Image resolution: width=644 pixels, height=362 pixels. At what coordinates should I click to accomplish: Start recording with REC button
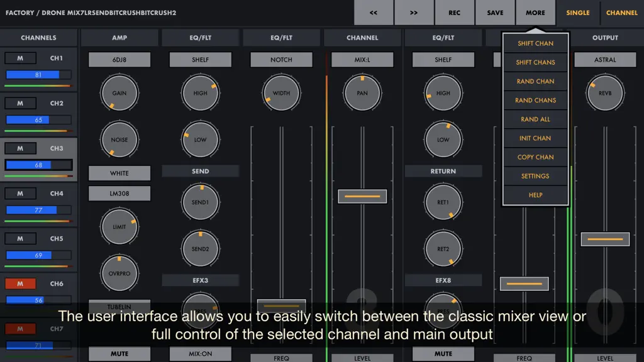click(x=454, y=13)
